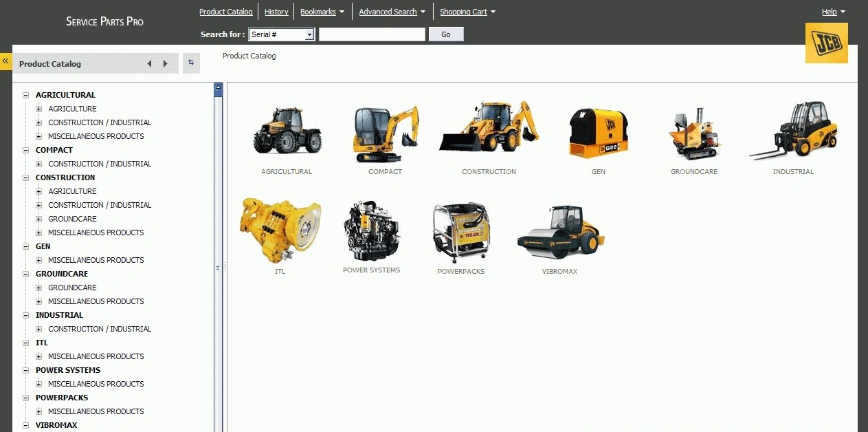Click the Go search button
Screen dimensions: 868x432
click(446, 34)
